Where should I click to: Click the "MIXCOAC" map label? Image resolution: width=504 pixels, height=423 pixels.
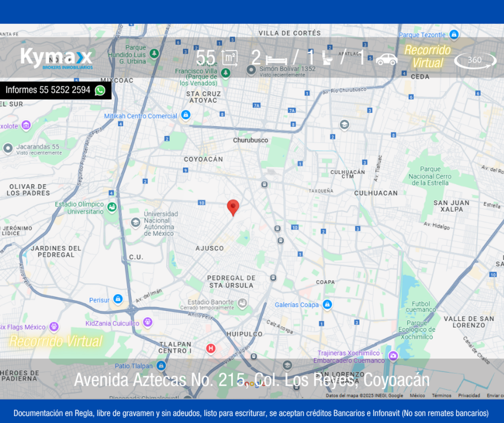pos(117,80)
